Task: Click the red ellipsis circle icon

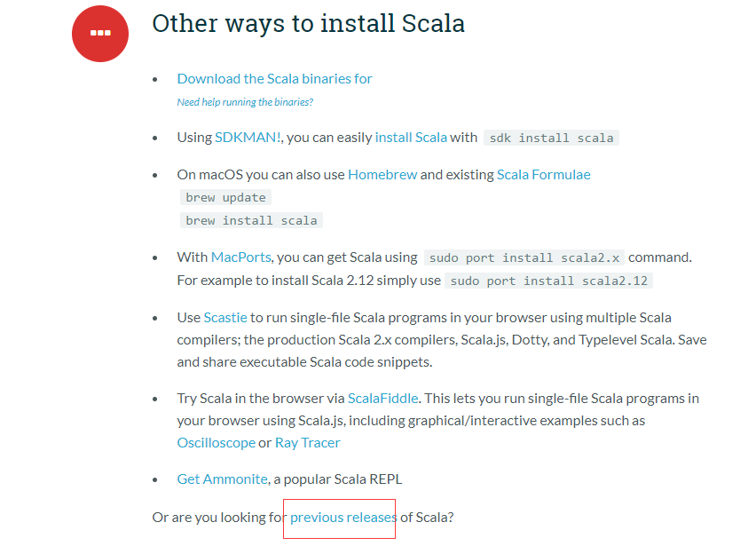Action: click(x=100, y=33)
